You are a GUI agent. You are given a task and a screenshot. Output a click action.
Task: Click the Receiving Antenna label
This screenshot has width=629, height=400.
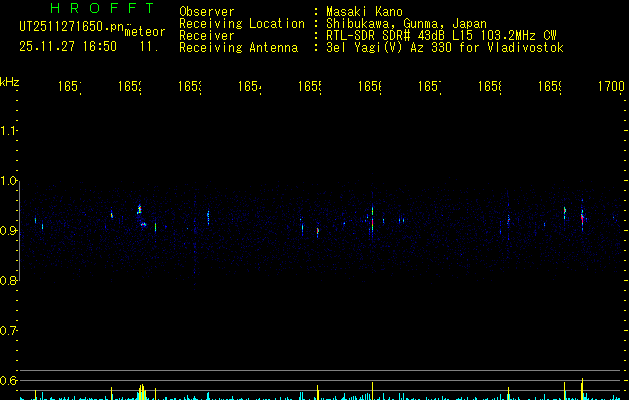click(238, 48)
